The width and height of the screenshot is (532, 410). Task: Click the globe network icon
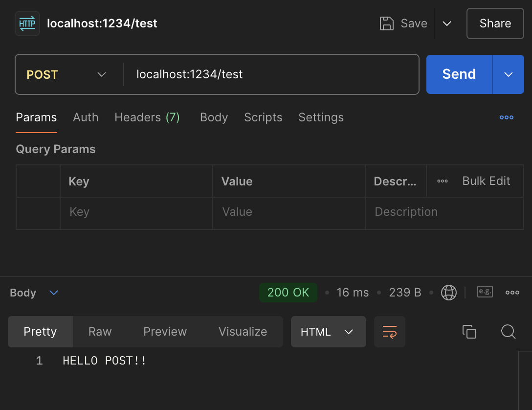coord(448,293)
